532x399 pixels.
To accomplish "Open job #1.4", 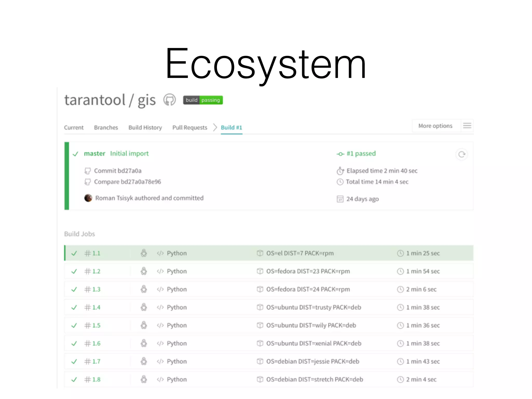I will [269, 307].
